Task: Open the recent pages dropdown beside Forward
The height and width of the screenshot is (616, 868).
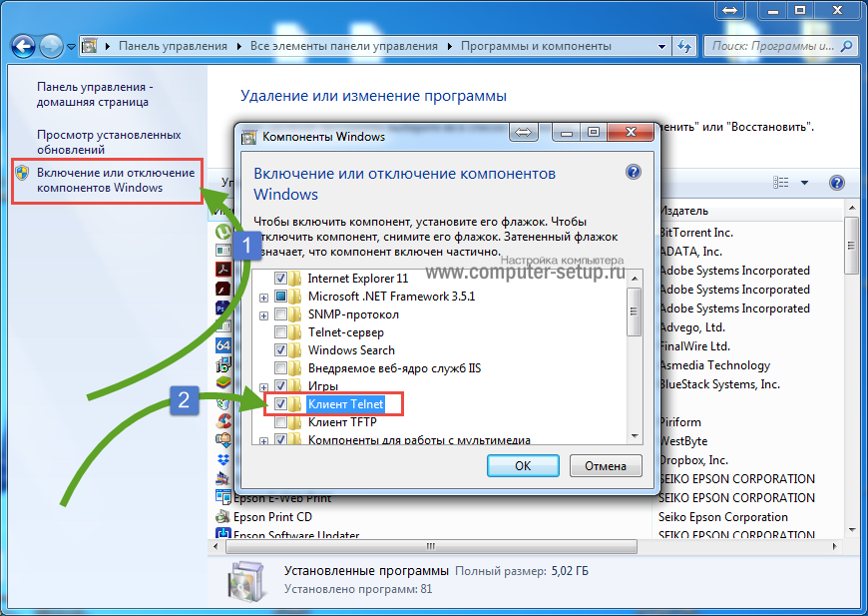Action: point(72,47)
